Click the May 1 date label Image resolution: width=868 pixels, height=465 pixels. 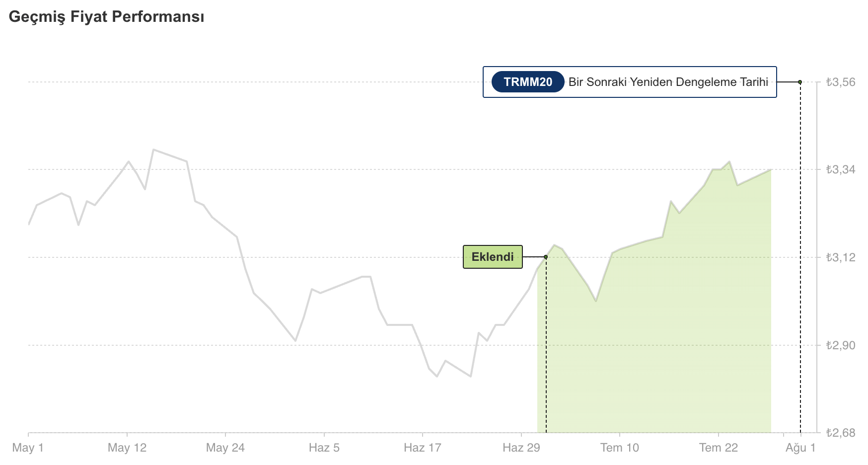click(28, 448)
